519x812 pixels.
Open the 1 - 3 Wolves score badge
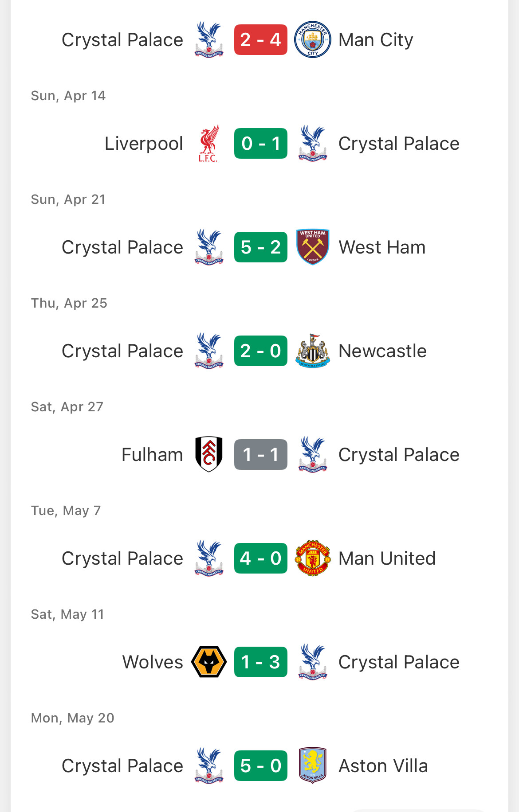click(261, 662)
